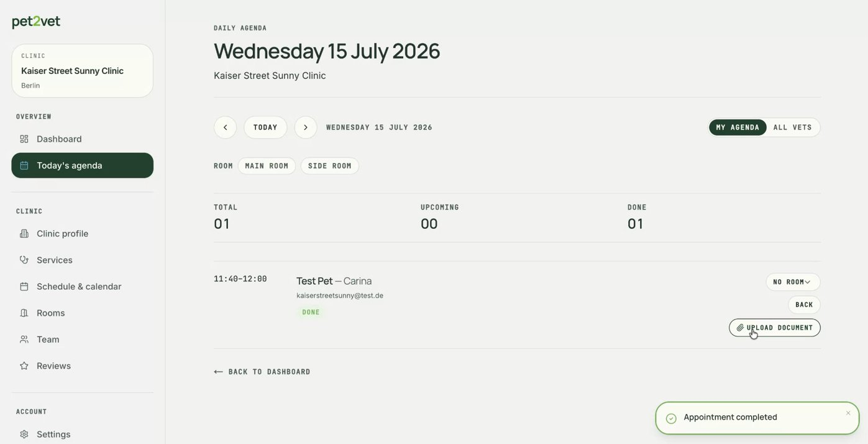Click the Reviews star icon
868x444 pixels.
coord(24,366)
